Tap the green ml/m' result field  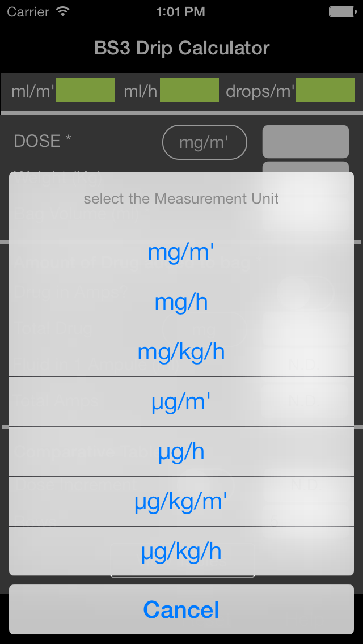(85, 91)
